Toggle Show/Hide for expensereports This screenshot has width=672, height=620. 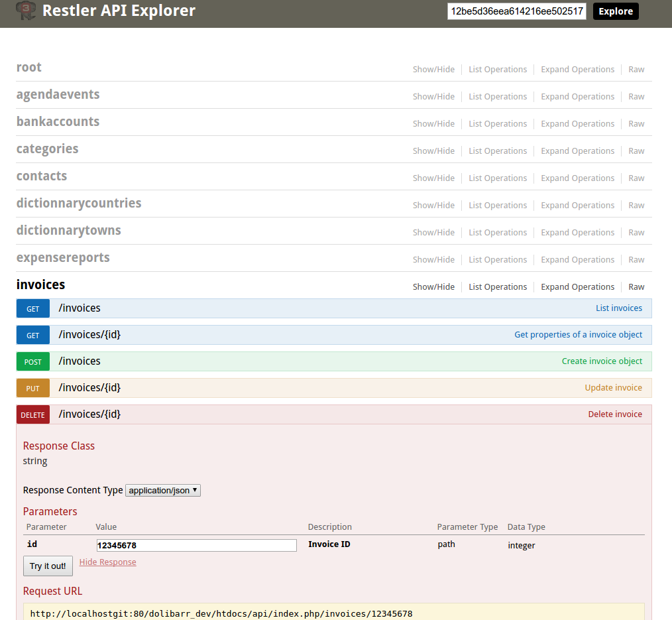click(433, 259)
